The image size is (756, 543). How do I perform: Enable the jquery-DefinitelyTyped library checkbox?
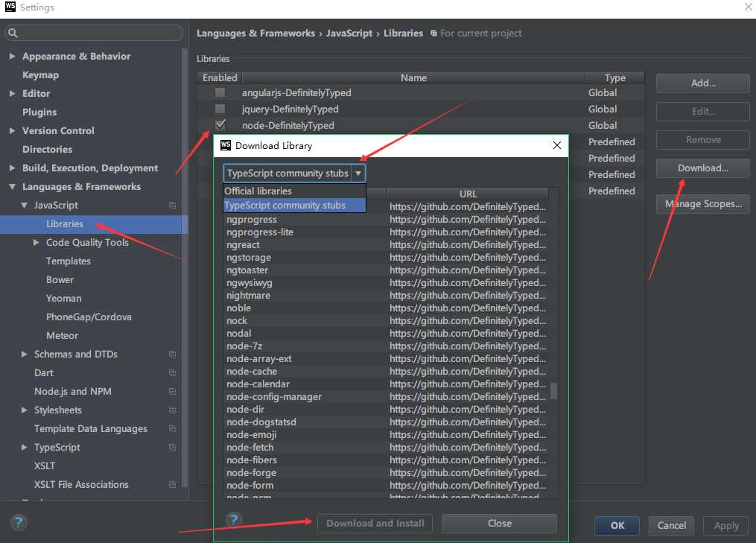tap(220, 109)
